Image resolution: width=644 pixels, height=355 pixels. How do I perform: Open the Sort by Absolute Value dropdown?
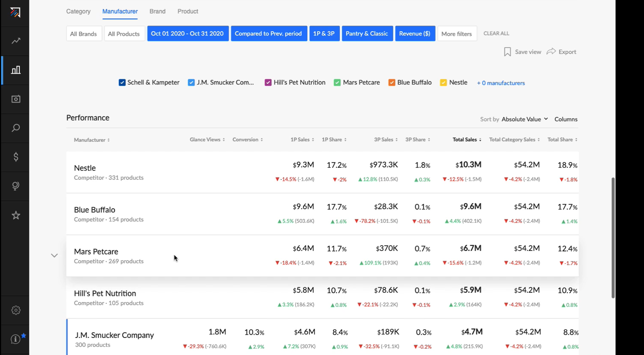[x=525, y=119]
